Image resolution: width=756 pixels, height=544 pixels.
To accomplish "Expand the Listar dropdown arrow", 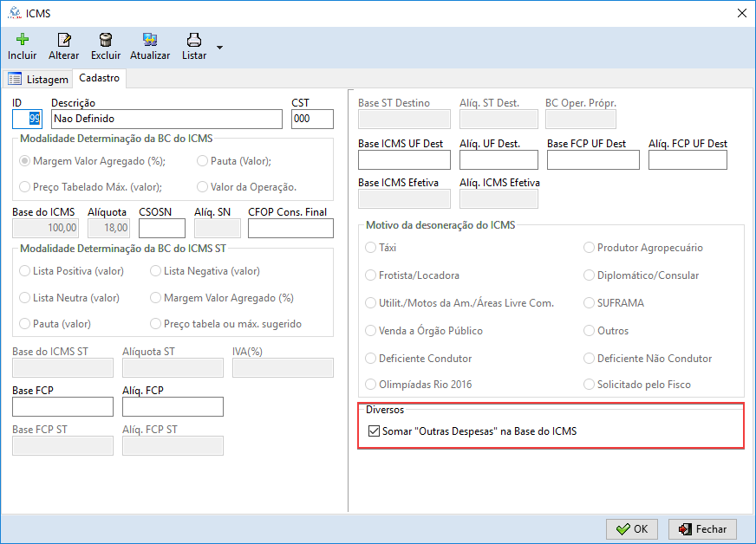I will [x=219, y=47].
